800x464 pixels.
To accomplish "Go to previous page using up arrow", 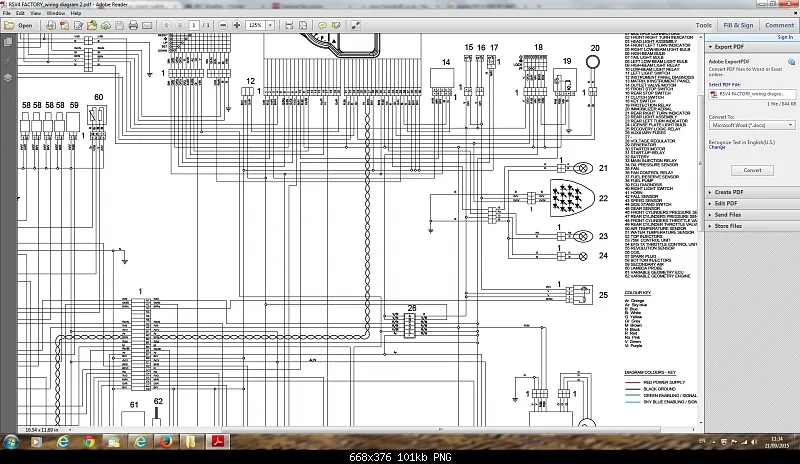I will (166, 25).
